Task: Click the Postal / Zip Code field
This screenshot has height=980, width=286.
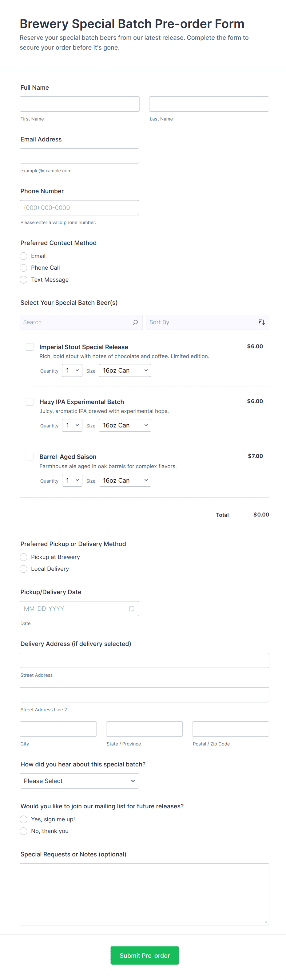Action: click(x=230, y=729)
